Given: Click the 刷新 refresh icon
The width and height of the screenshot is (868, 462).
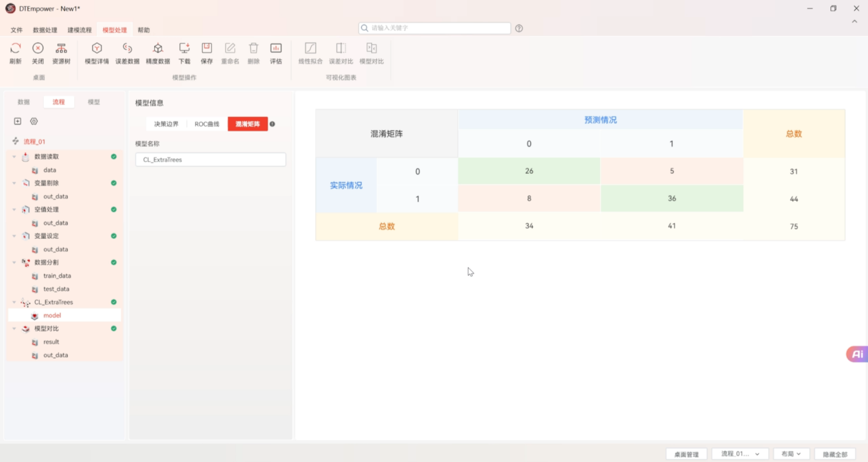Looking at the screenshot, I should tap(15, 49).
